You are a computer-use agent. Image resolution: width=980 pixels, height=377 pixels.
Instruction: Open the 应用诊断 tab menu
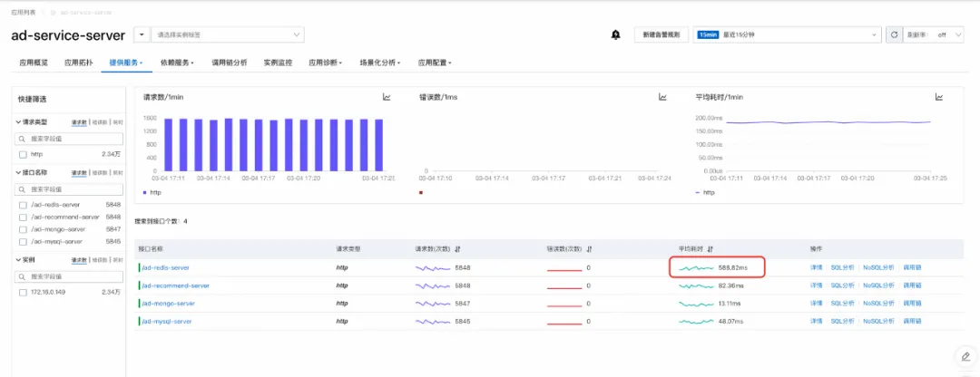325,63
